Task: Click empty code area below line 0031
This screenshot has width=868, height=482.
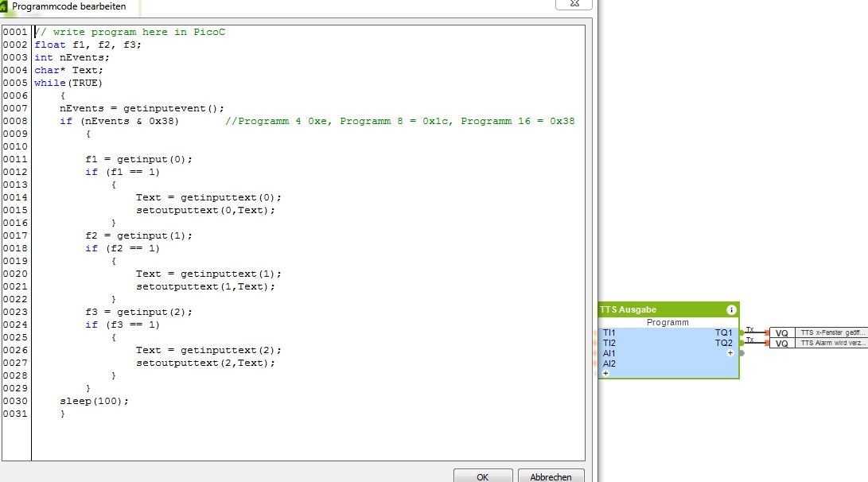Action: click(308, 440)
